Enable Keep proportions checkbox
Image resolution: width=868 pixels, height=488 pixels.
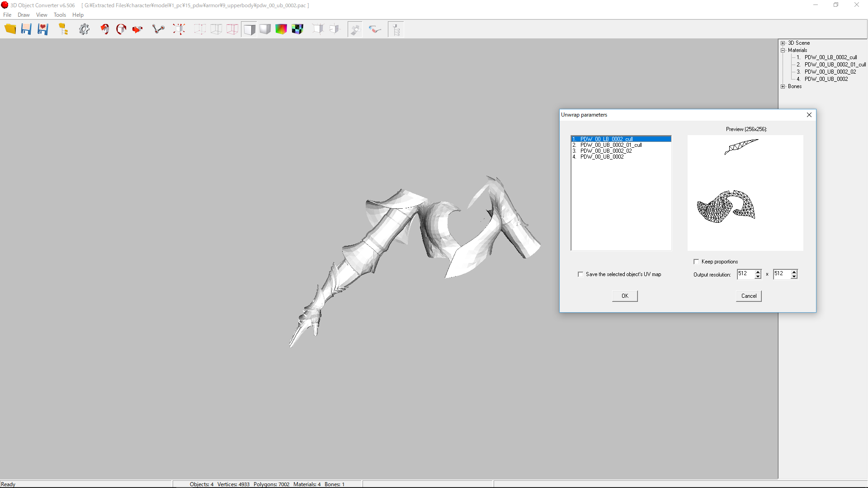click(696, 262)
